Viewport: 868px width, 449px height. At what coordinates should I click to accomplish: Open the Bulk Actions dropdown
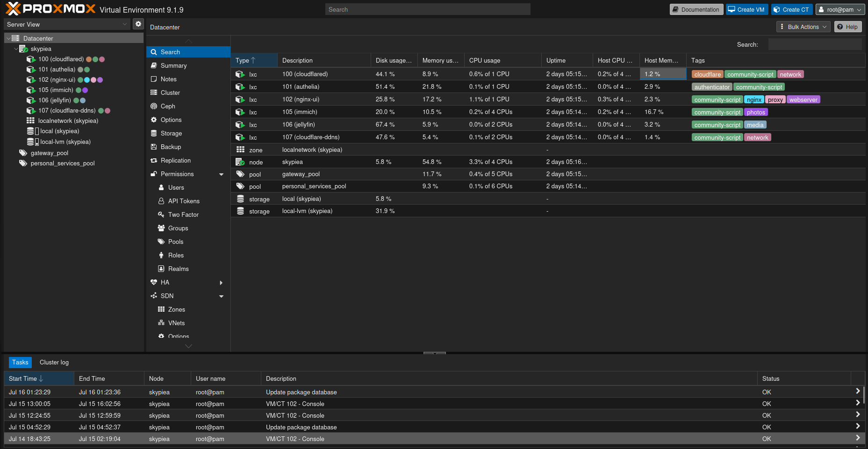point(803,27)
